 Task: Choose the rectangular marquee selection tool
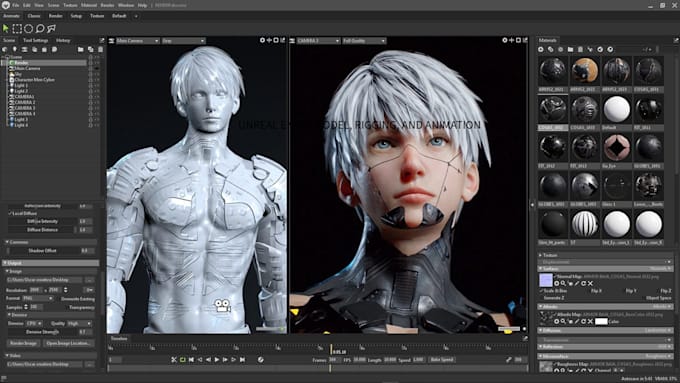(17, 29)
